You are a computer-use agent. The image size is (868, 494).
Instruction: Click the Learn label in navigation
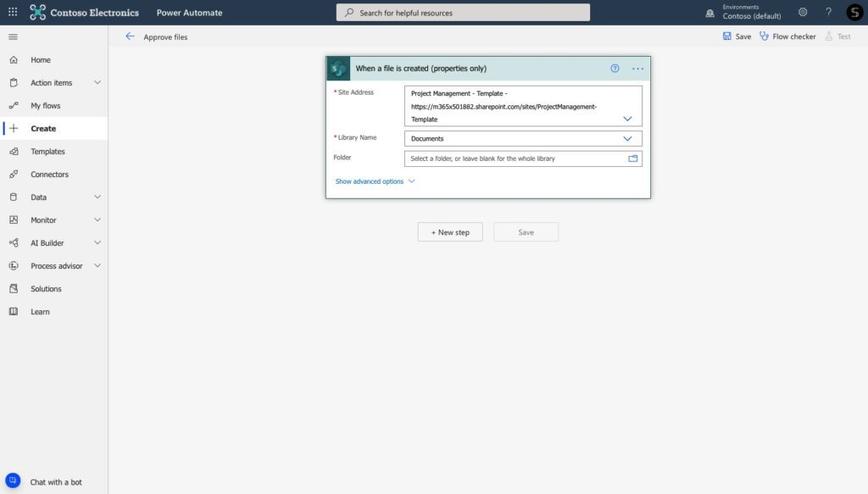(x=40, y=312)
